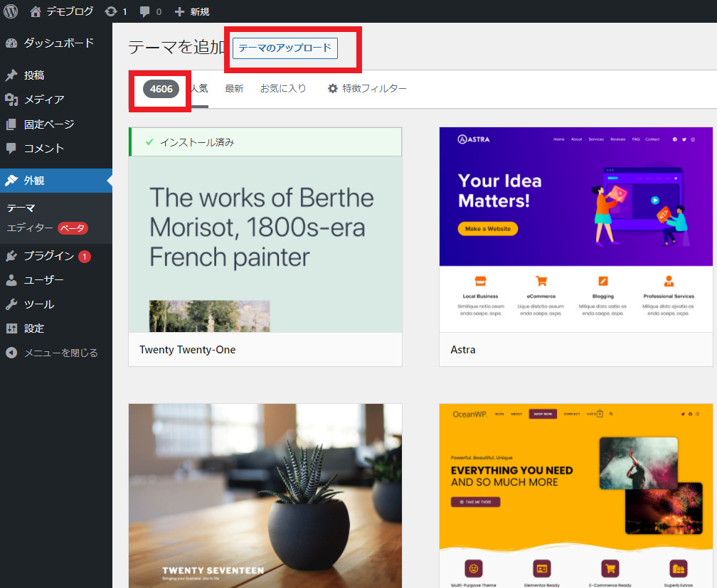
Task: Open the 投稿 menu with pin icon
Action: point(33,75)
